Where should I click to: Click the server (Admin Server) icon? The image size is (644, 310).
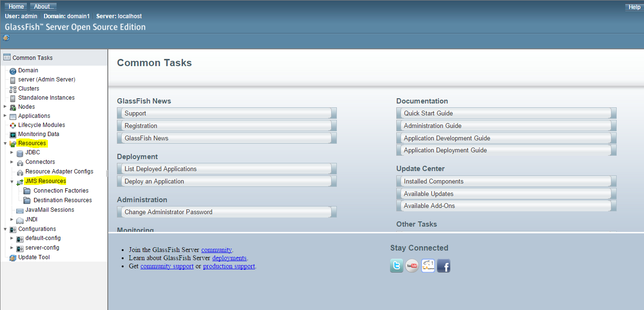pos(13,80)
